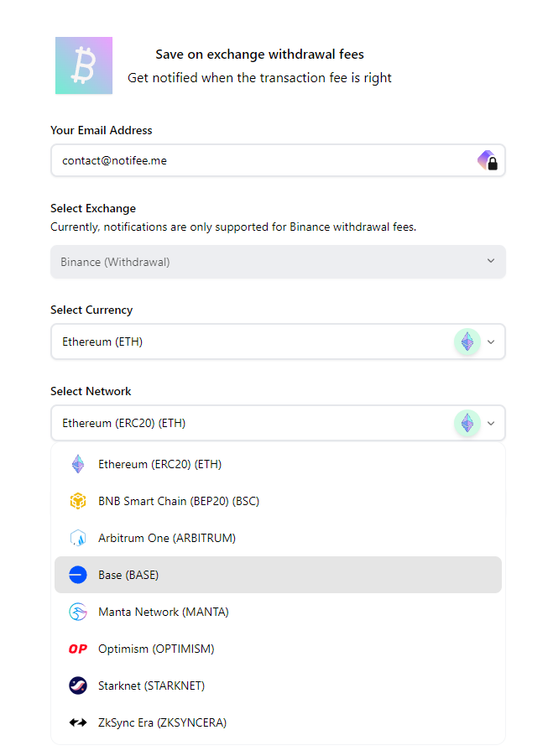Click the Starknet logo icon

pos(78,686)
